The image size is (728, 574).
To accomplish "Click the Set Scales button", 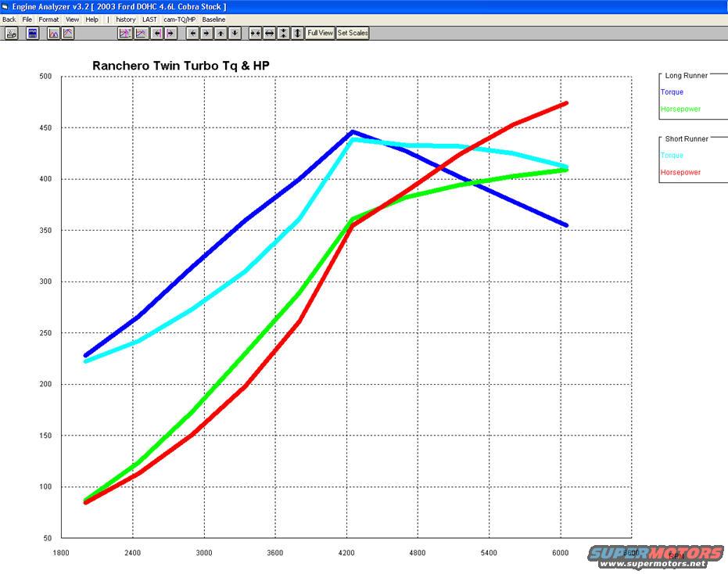I will [x=353, y=33].
